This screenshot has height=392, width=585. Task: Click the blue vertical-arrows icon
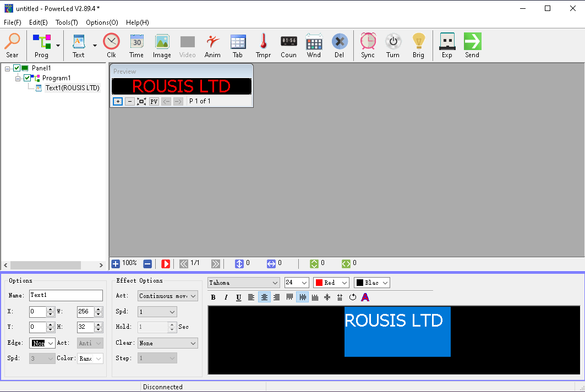[239, 264]
